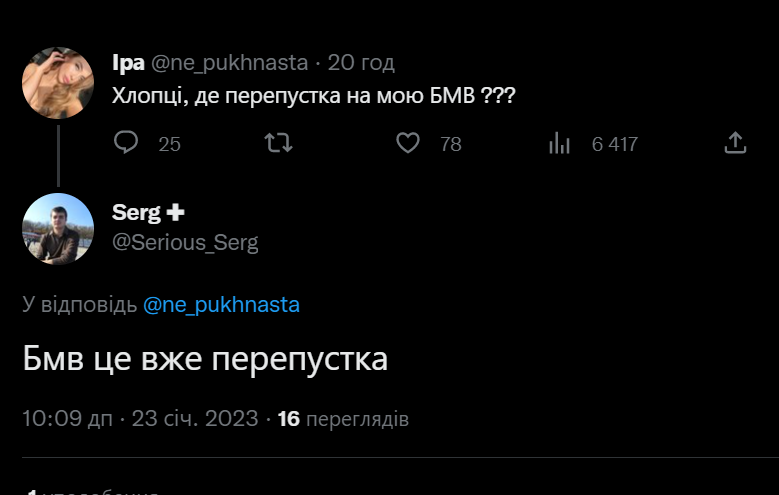Click the reply count 25
779x495 pixels.
170,144
